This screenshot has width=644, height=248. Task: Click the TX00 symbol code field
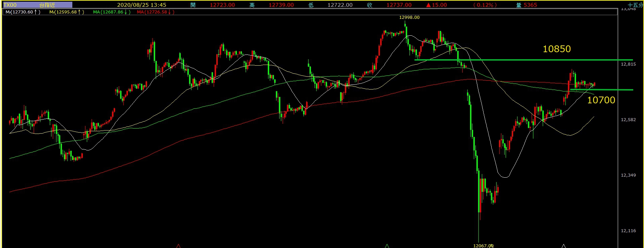pos(10,5)
